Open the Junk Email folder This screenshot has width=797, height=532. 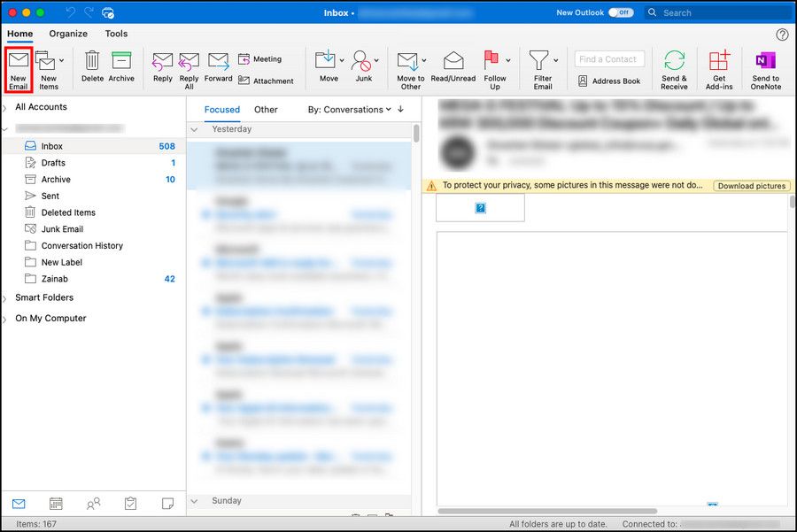94,229
